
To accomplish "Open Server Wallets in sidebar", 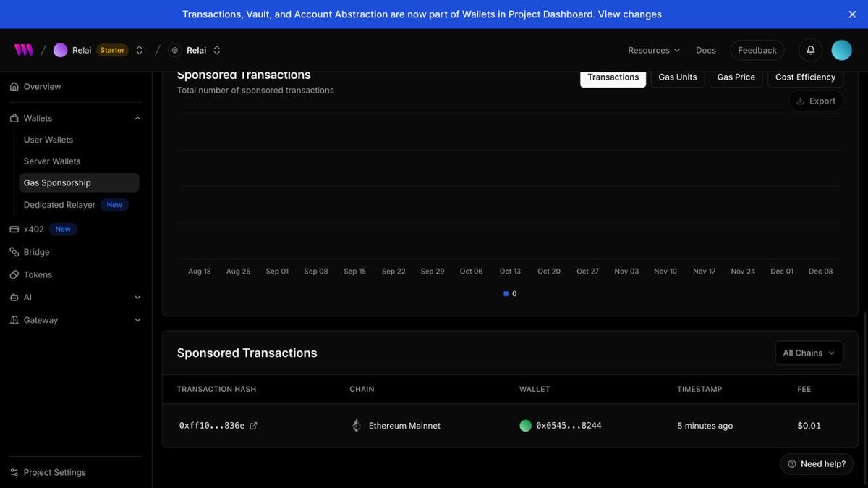I will (x=52, y=161).
